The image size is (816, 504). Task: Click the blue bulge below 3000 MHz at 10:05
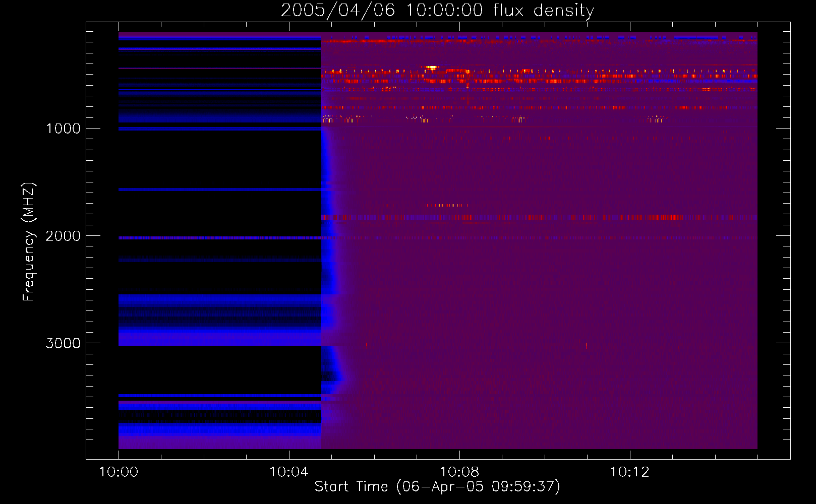333,375
